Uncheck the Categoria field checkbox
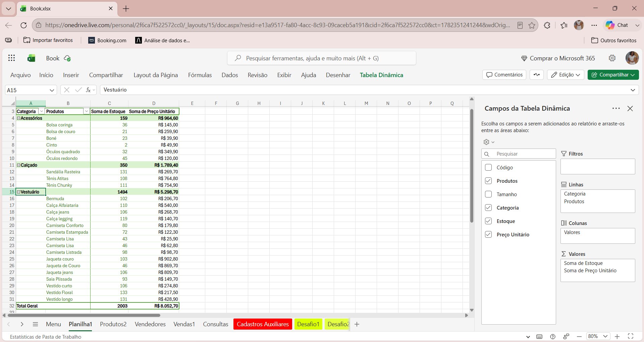 coord(488,208)
